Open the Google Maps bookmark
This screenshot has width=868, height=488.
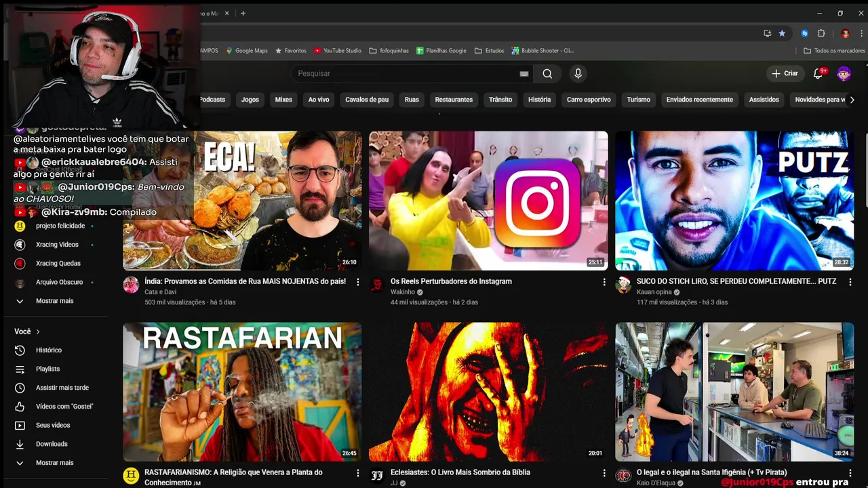click(247, 51)
